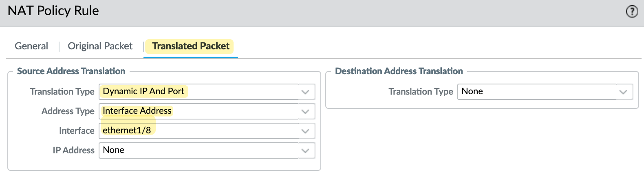This screenshot has height=177, width=644.
Task: Select the Translated Packet tab
Action: 191,46
